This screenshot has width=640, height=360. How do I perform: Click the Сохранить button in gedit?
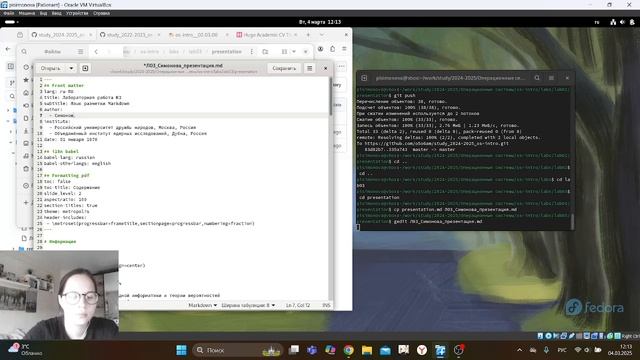point(284,68)
